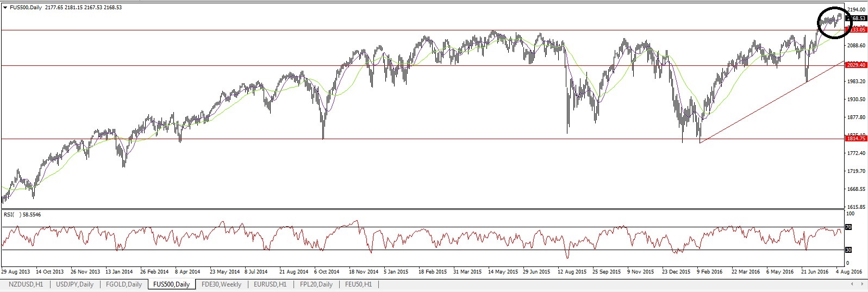Switch to the NZDUSD,H1 chart tab
The image size is (868, 292).
(x=26, y=284)
